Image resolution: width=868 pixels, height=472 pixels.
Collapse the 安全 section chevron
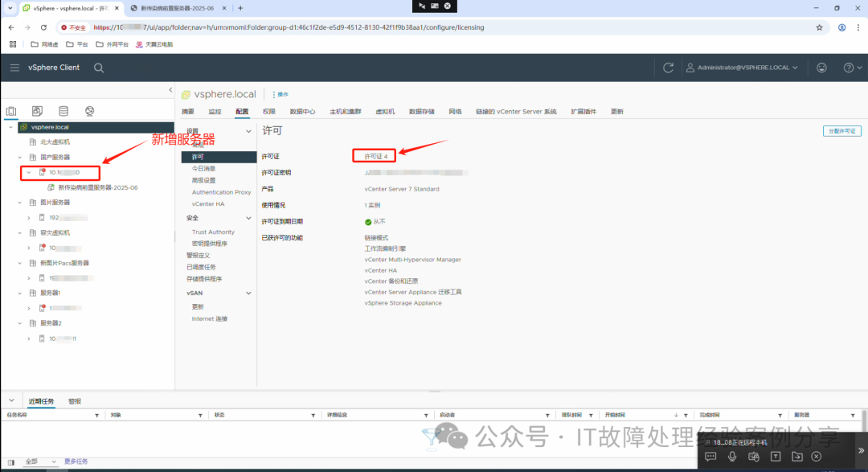[248, 218]
